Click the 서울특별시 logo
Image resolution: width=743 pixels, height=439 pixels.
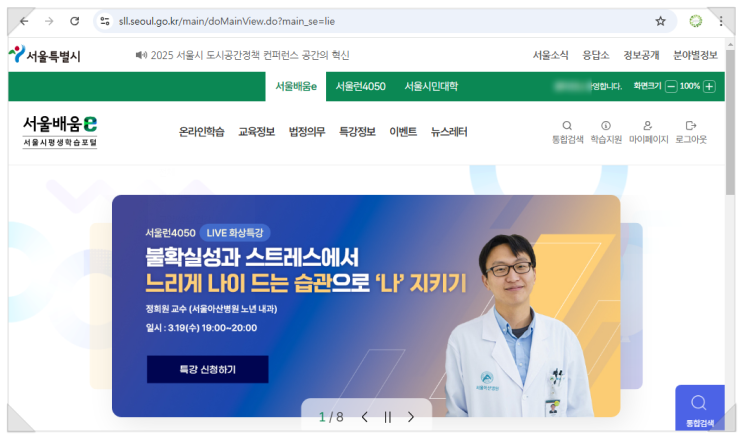(45, 55)
